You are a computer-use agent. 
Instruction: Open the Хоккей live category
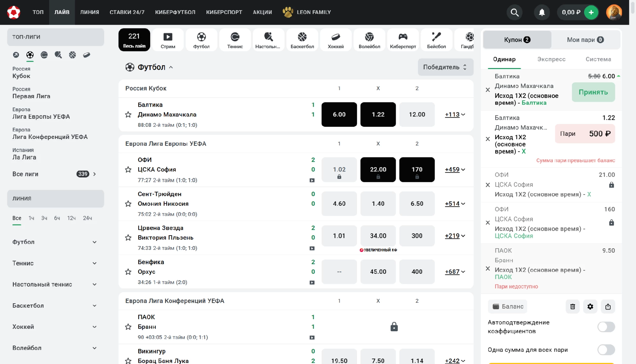point(336,40)
